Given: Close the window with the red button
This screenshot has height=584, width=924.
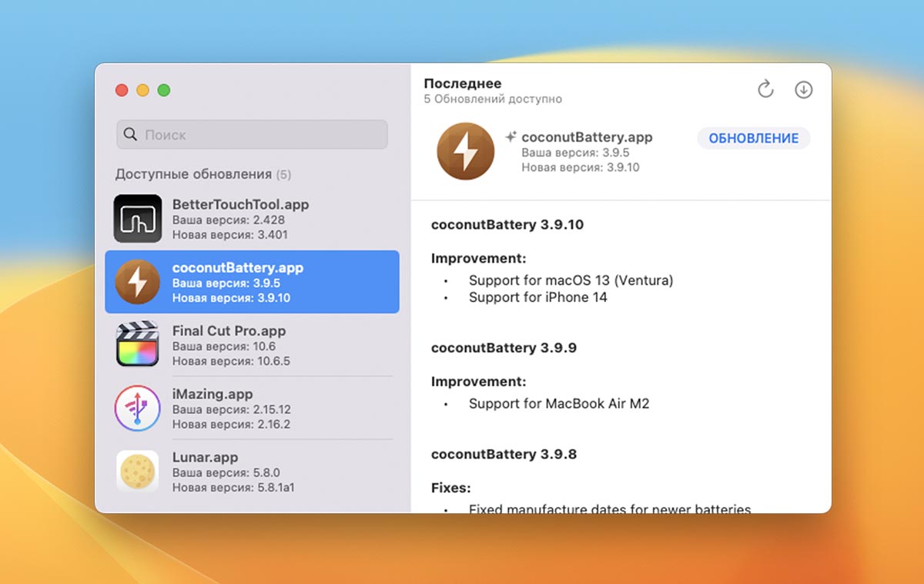Looking at the screenshot, I should pyautogui.click(x=122, y=90).
